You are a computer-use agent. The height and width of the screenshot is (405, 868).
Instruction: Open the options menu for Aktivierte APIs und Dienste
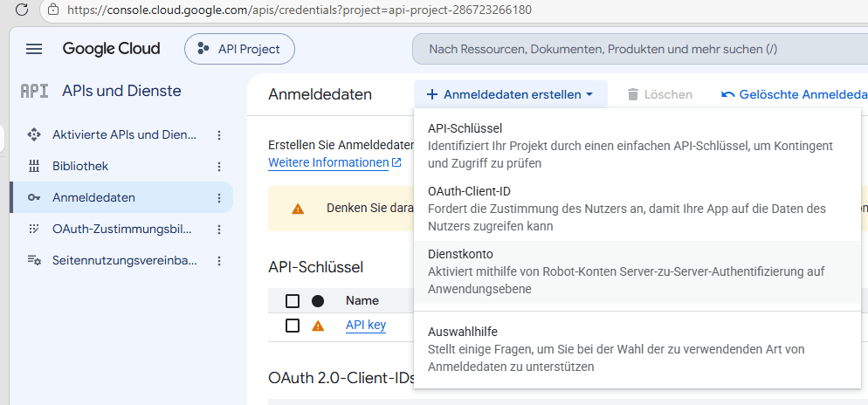(x=219, y=135)
